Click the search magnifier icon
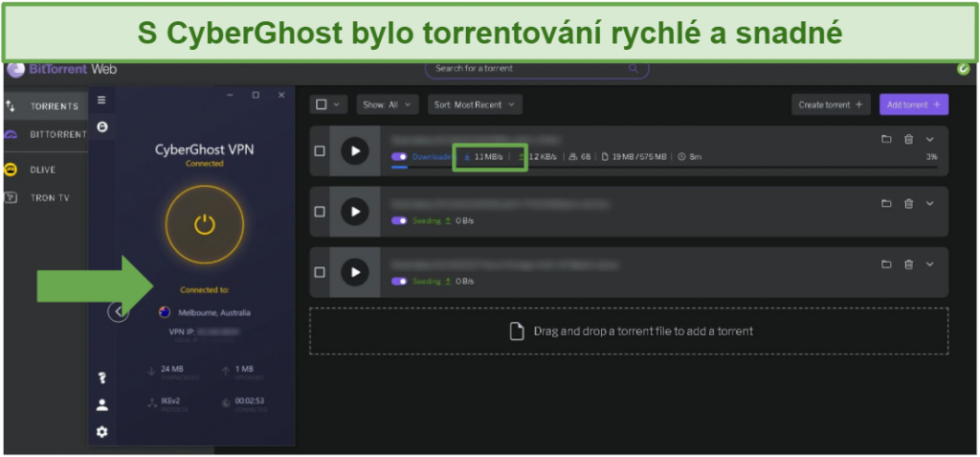Image resolution: width=980 pixels, height=457 pixels. pyautogui.click(x=634, y=68)
